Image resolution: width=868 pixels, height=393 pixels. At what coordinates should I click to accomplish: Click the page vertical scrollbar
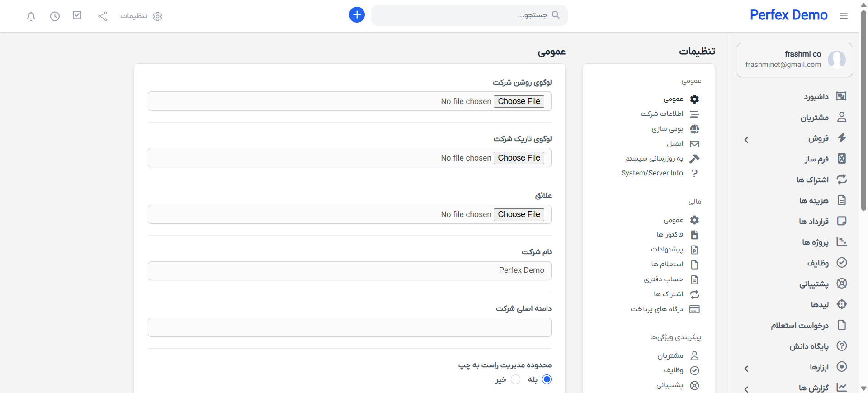tap(863, 109)
